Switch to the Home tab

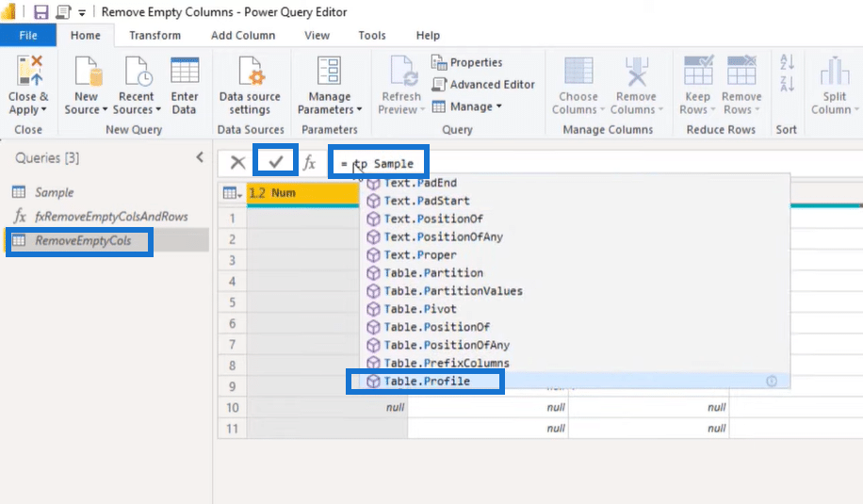(x=86, y=35)
